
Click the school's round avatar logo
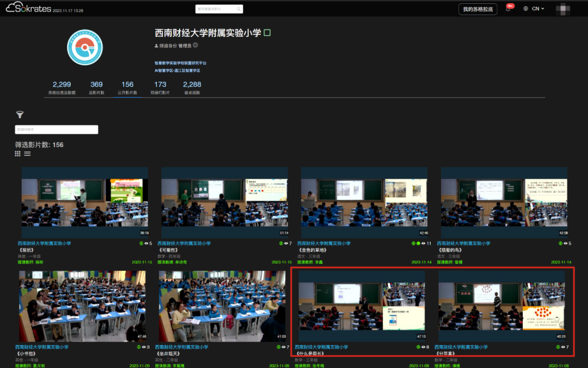tap(85, 47)
